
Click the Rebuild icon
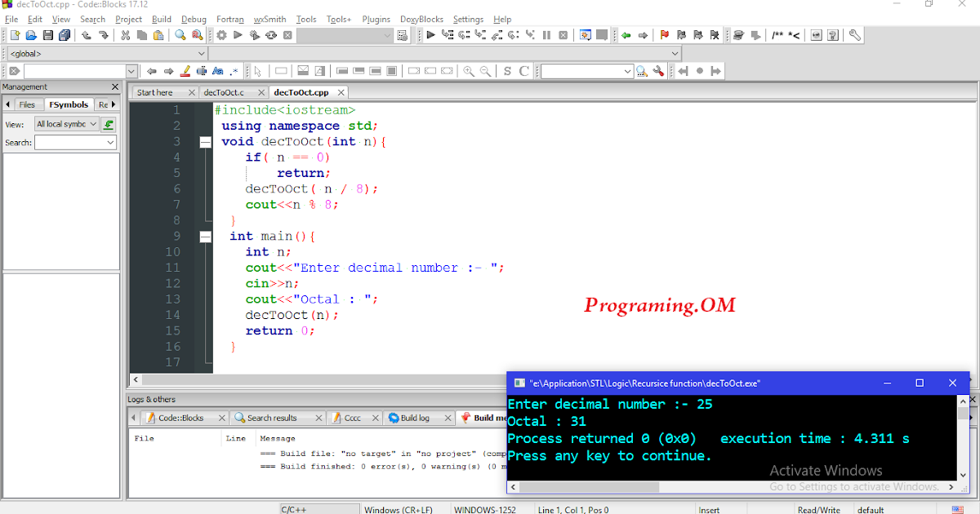(x=270, y=35)
